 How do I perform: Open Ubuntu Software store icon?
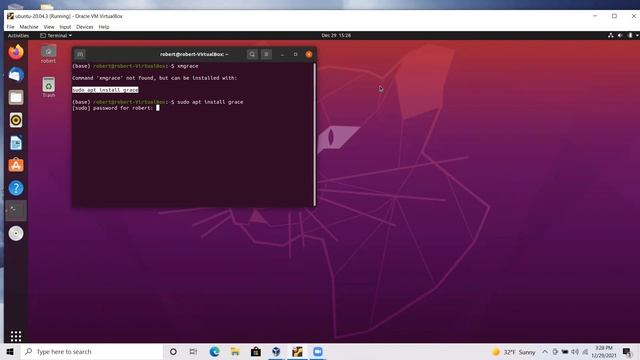click(16, 165)
